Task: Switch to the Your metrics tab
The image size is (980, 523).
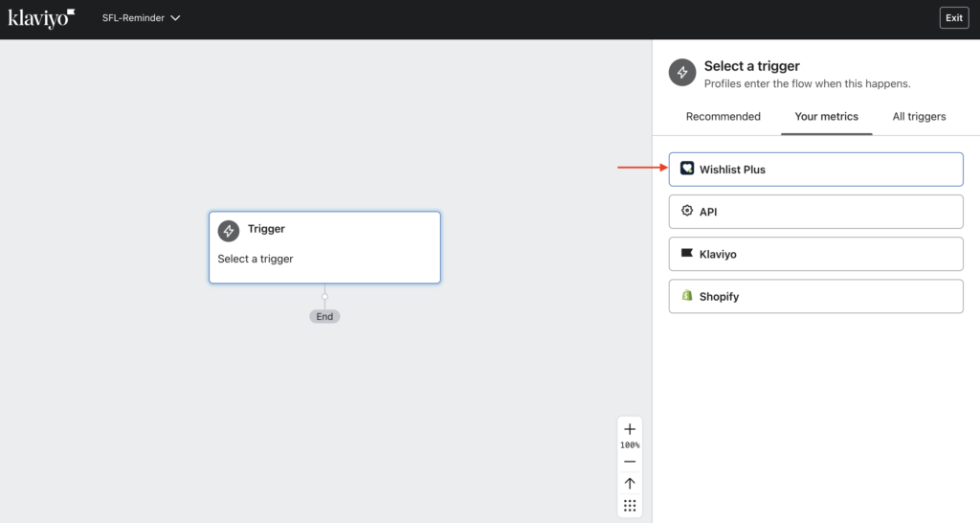Action: click(826, 116)
